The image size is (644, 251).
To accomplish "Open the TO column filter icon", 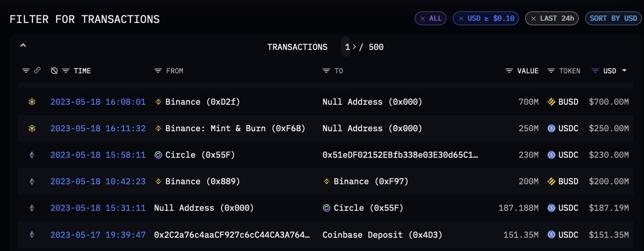I will [326, 71].
